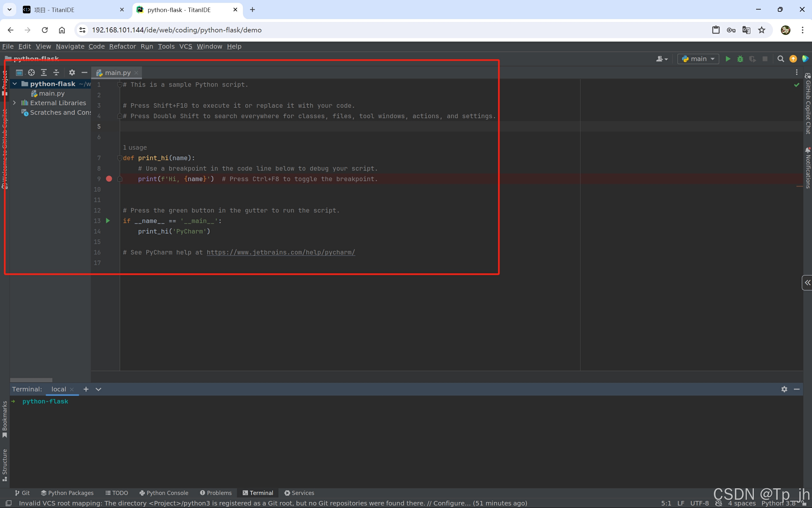Open editor tab options three-dot menu

click(796, 72)
